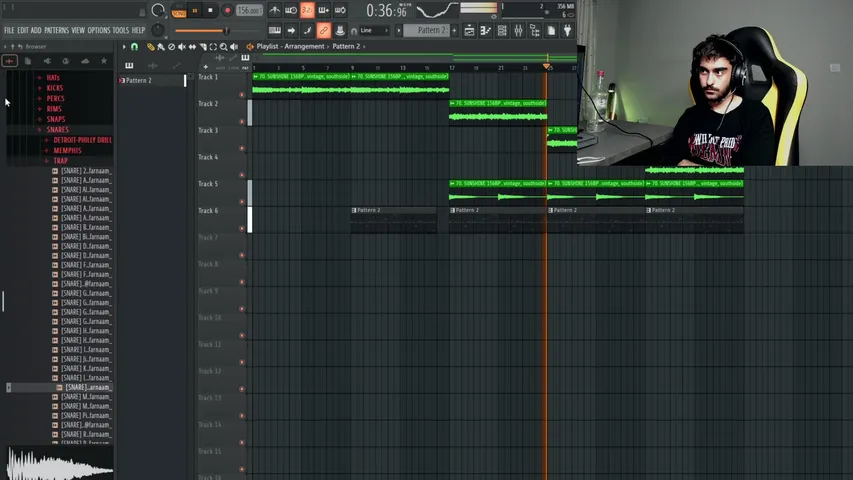Mute Track 3 with its toggle dot
Image resolution: width=853 pixels, height=480 pixels.
point(242,149)
